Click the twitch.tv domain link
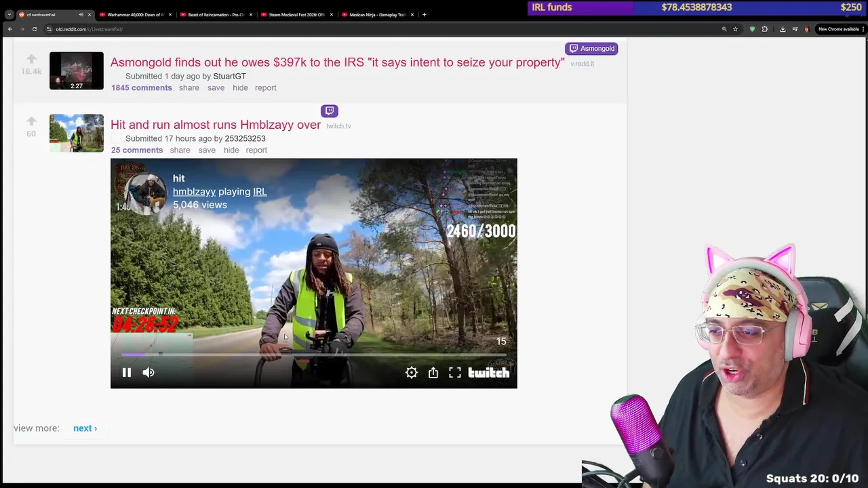The height and width of the screenshot is (488, 868). click(x=338, y=126)
